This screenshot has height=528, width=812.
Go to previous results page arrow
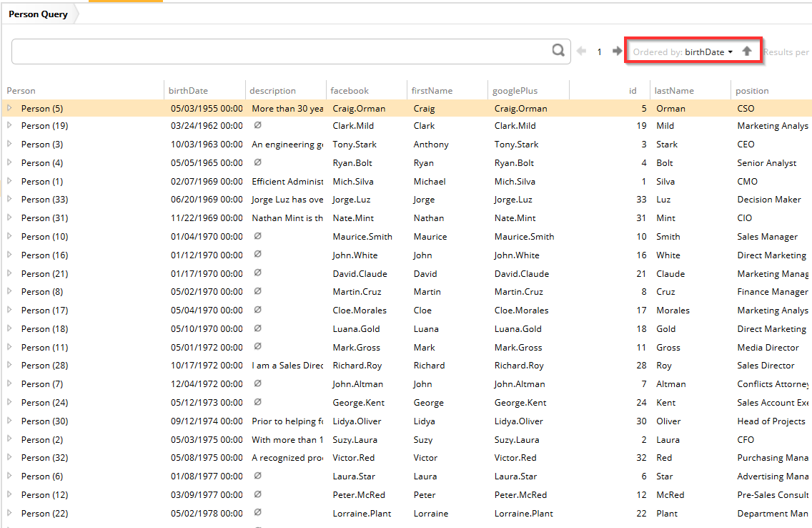coord(581,52)
